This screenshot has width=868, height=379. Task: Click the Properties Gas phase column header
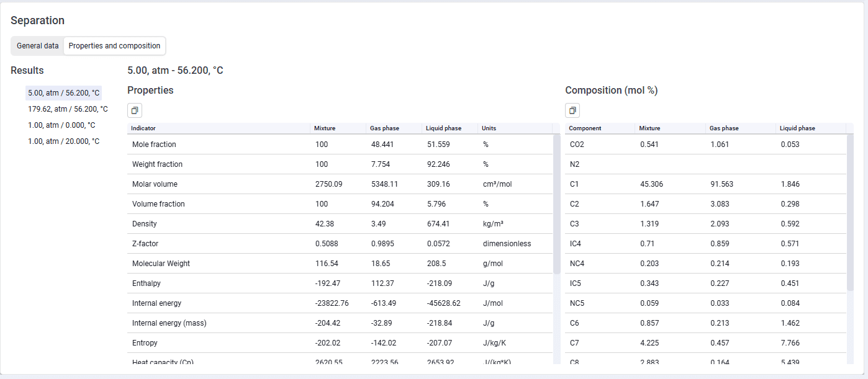tap(394, 128)
